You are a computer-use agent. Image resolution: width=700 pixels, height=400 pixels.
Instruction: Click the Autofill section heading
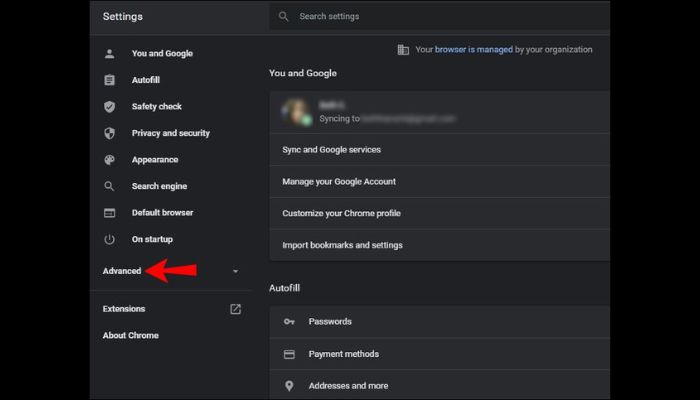coord(284,288)
